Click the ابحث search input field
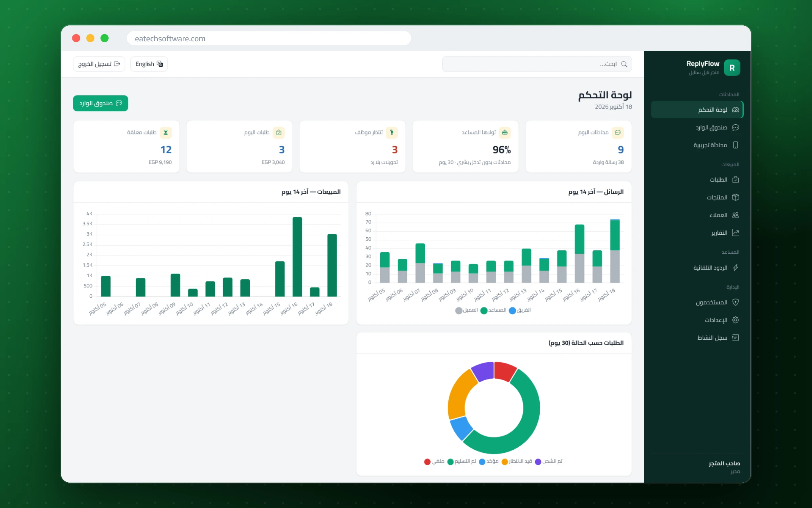The width and height of the screenshot is (812, 508). (x=537, y=64)
